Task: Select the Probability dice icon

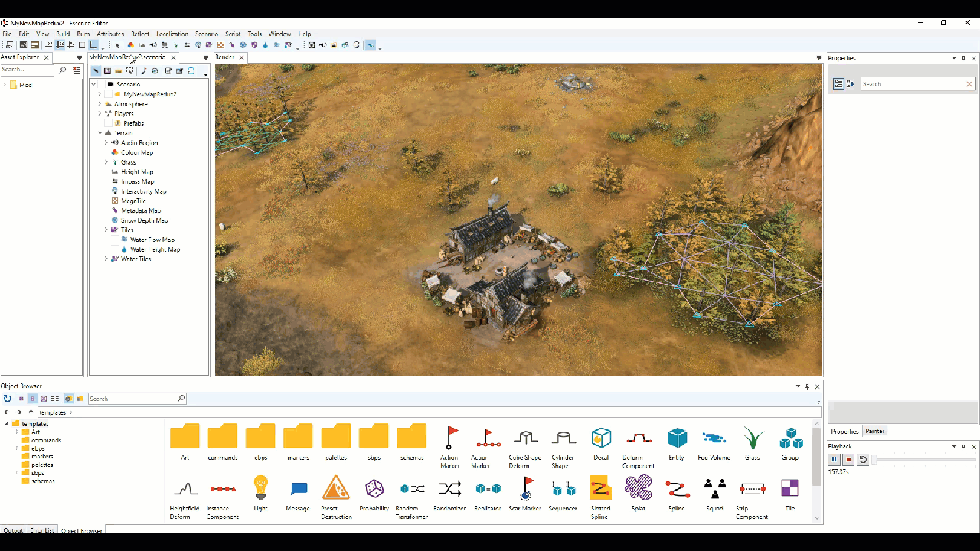Action: click(x=374, y=487)
